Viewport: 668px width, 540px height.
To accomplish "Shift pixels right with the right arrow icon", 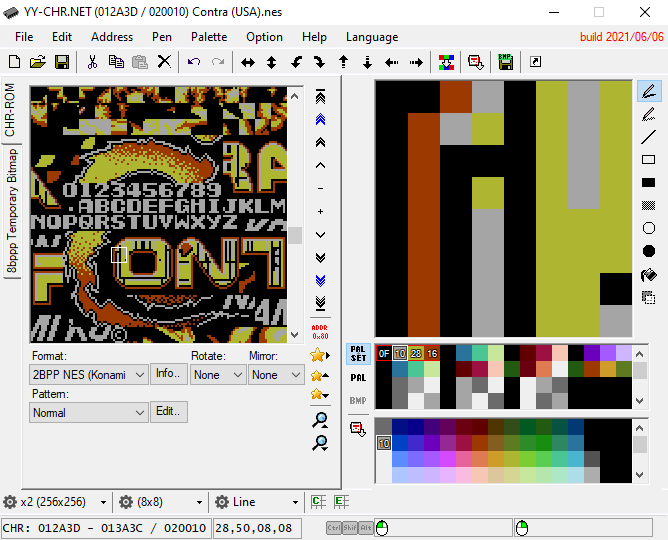I will 416,63.
